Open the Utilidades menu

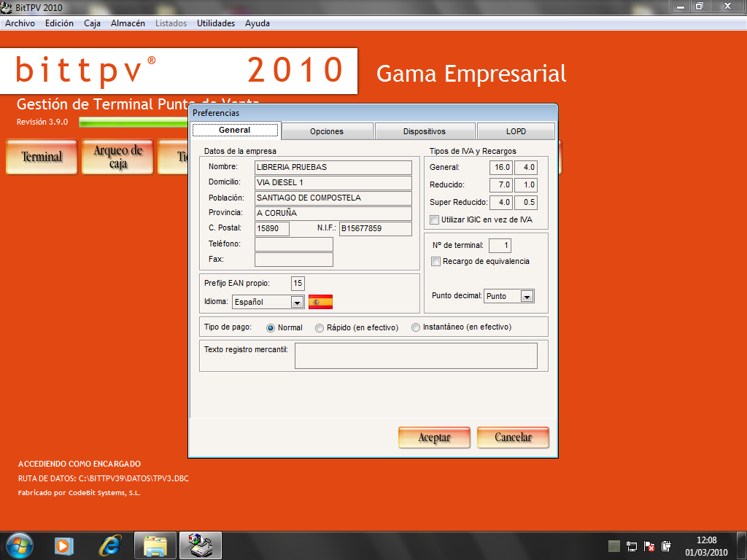216,23
